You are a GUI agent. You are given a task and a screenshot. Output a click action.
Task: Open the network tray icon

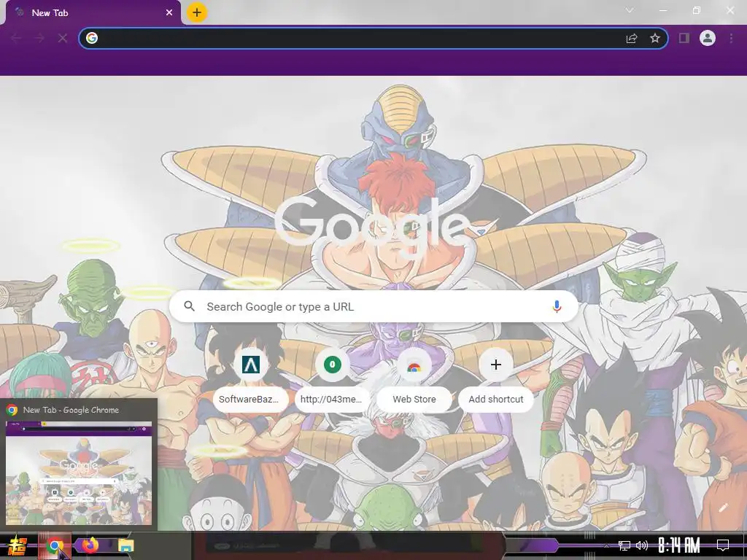[x=624, y=545]
